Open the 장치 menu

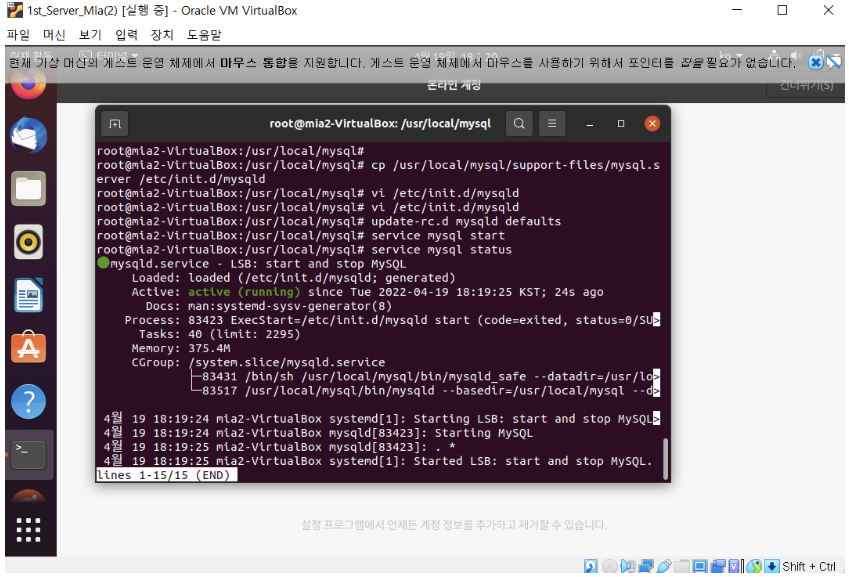pyautogui.click(x=162, y=35)
